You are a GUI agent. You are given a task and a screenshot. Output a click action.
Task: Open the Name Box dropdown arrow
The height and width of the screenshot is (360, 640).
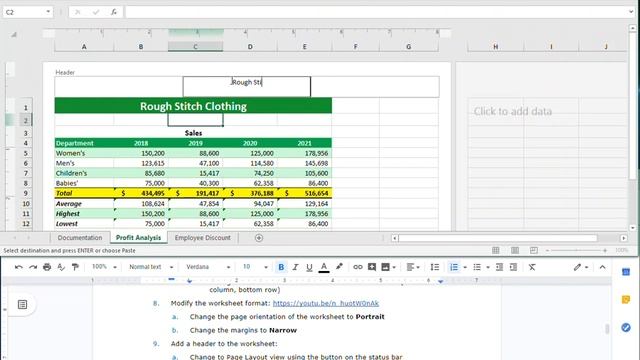[x=48, y=12]
